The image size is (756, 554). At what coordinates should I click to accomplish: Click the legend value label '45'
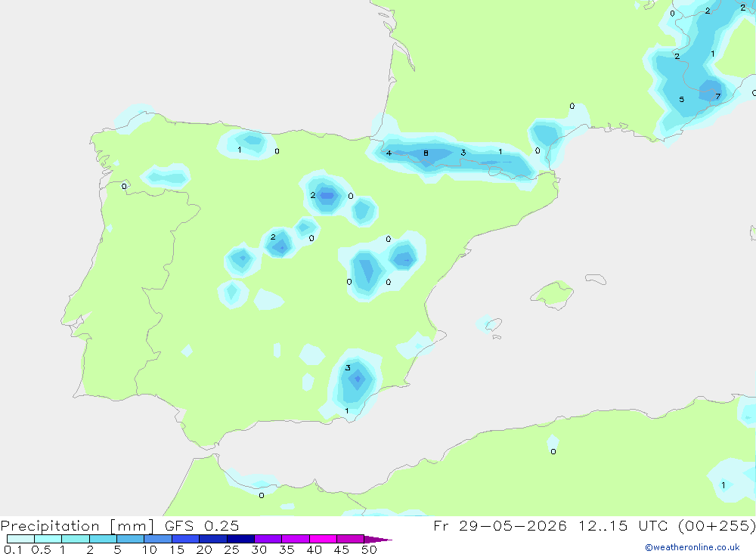(x=342, y=549)
